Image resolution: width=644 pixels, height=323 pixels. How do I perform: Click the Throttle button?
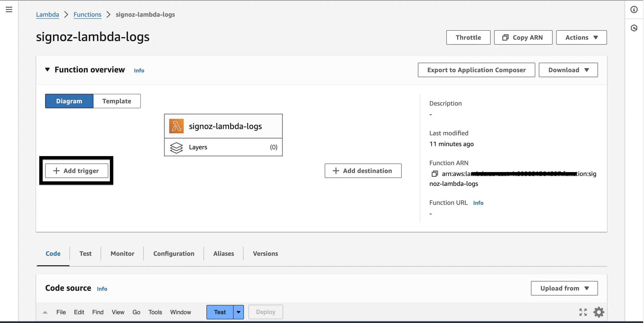pyautogui.click(x=468, y=37)
